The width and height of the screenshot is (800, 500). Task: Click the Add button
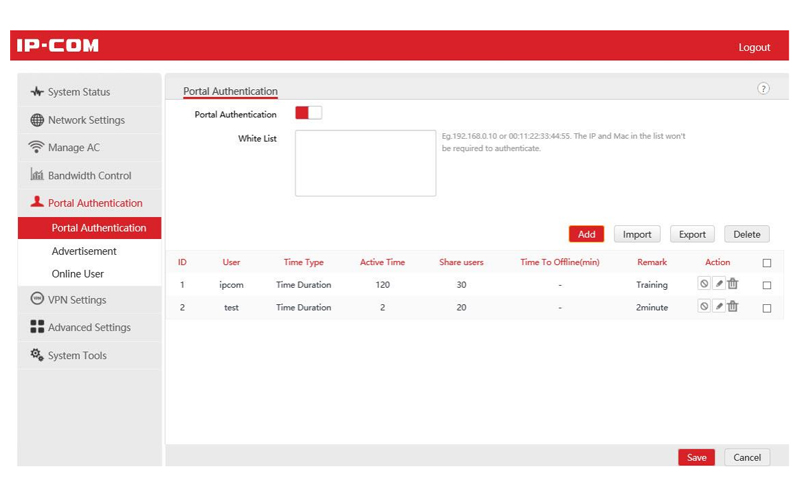click(x=586, y=234)
